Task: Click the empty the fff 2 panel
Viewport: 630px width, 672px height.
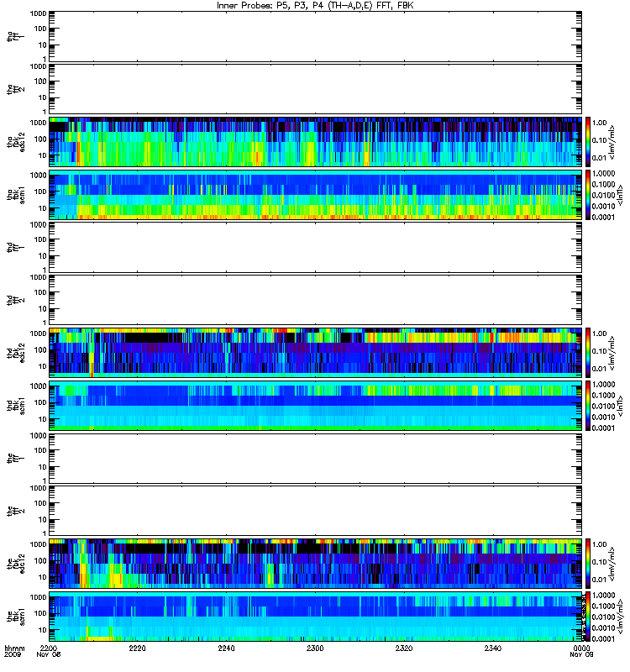Action: click(x=316, y=511)
